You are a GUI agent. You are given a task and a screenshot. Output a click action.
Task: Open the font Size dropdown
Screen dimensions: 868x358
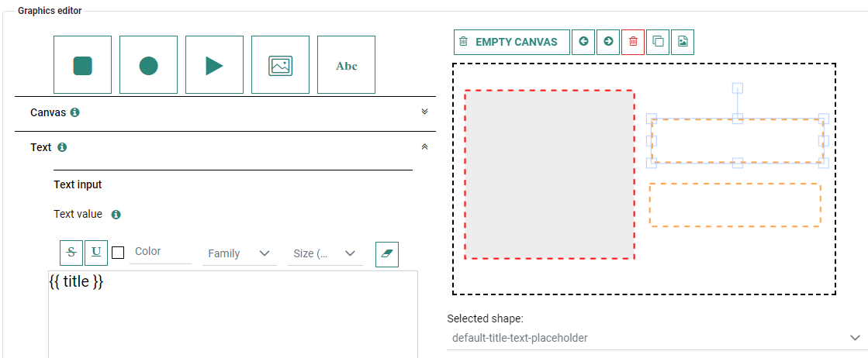click(324, 253)
